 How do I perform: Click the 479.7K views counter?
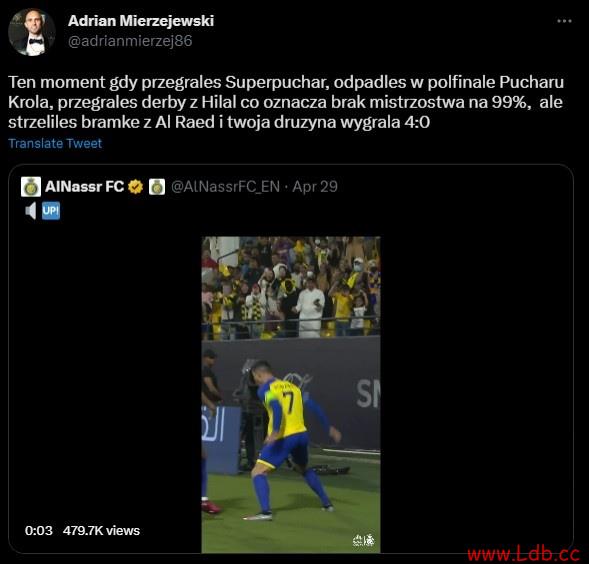pos(101,531)
